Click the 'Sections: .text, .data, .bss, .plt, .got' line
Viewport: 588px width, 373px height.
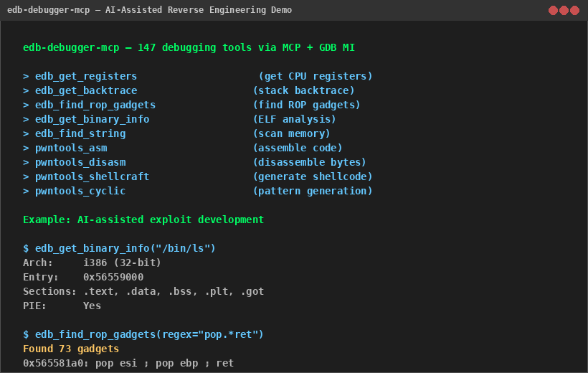click(x=143, y=291)
